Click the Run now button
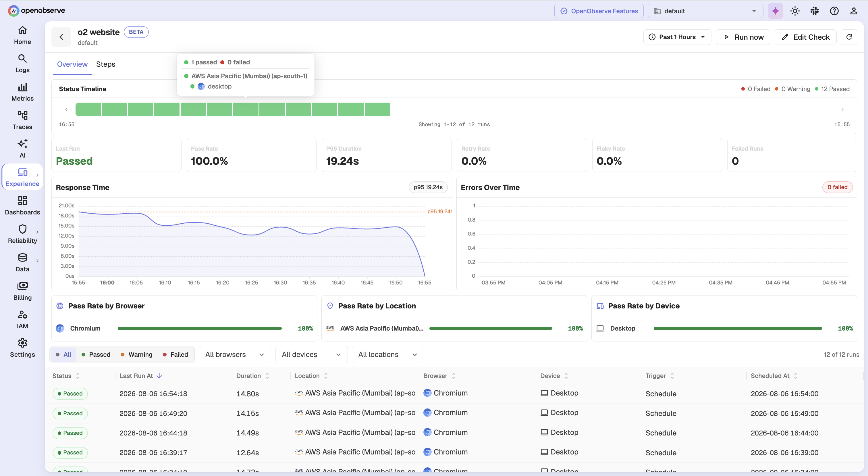This screenshot has height=476, width=868. coord(743,37)
